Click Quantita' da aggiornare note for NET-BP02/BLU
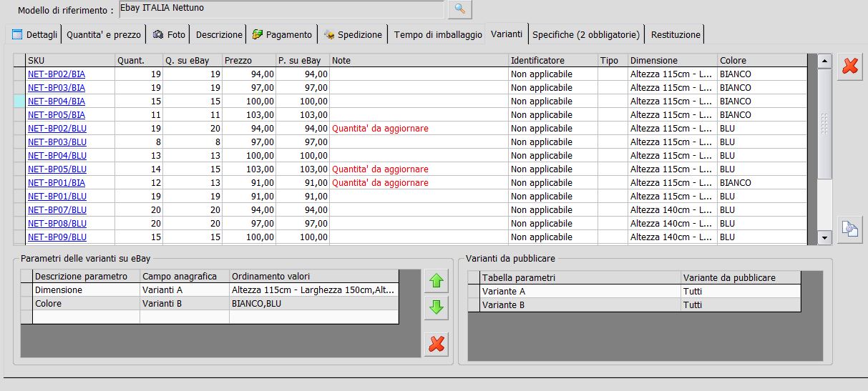 tap(380, 128)
